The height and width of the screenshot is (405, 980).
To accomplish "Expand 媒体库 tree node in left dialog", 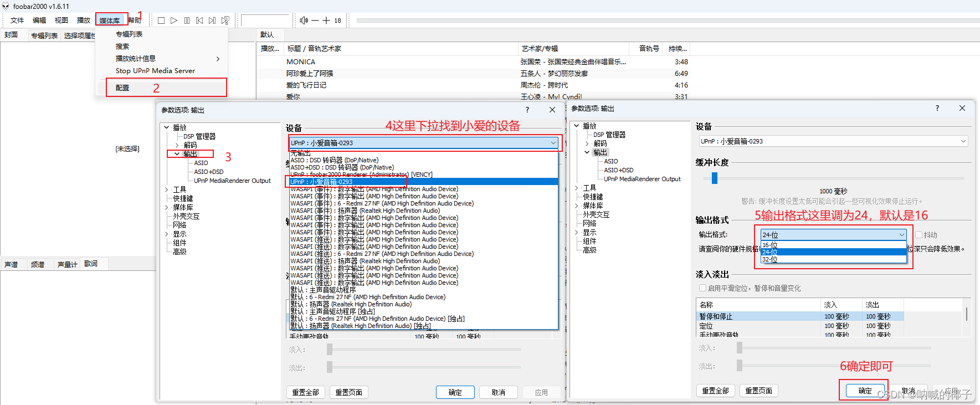I will (x=166, y=207).
